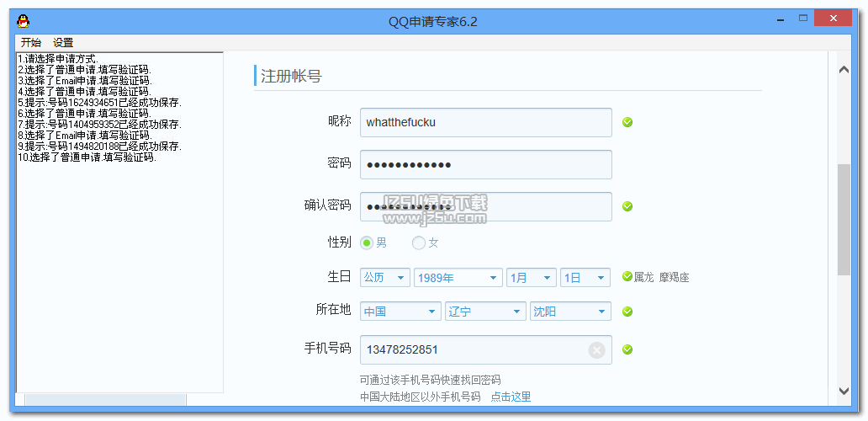The height and width of the screenshot is (421, 868).
Task: Open the 设置 menu
Action: point(63,43)
